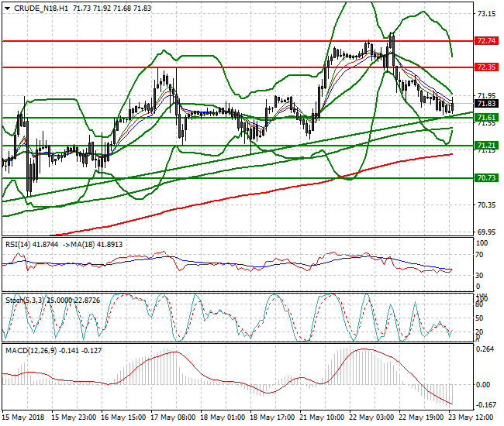Click the 22 May 03:00 time label
The height and width of the screenshot is (426, 504).
[x=371, y=417]
